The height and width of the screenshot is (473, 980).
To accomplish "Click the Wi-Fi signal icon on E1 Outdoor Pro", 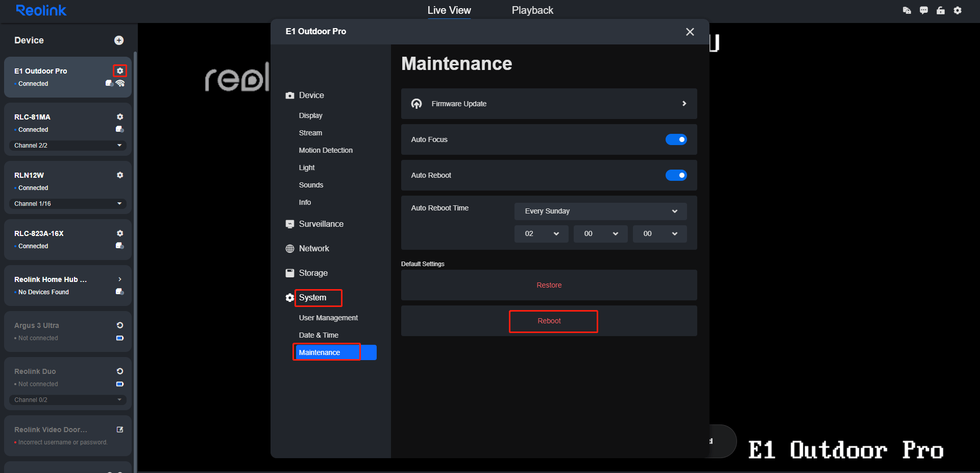I will [120, 83].
